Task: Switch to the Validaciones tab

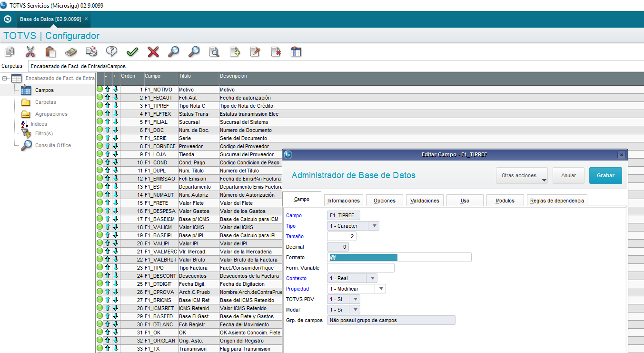Action: (425, 201)
